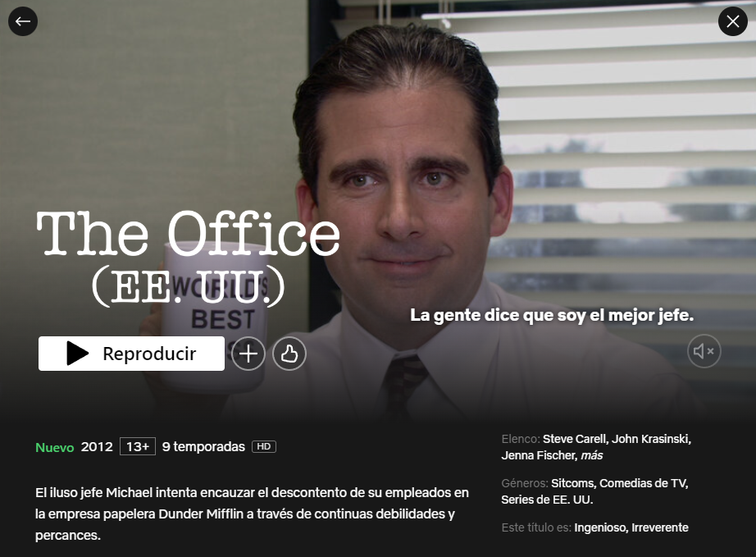Screen dimensions: 756x557
Task: Add The Office to My List
Action: click(248, 354)
